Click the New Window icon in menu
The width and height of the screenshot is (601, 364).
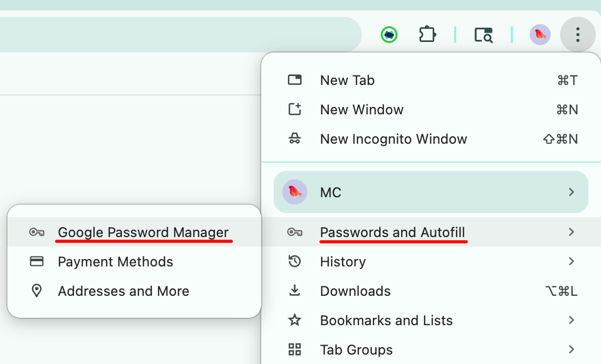pos(294,109)
